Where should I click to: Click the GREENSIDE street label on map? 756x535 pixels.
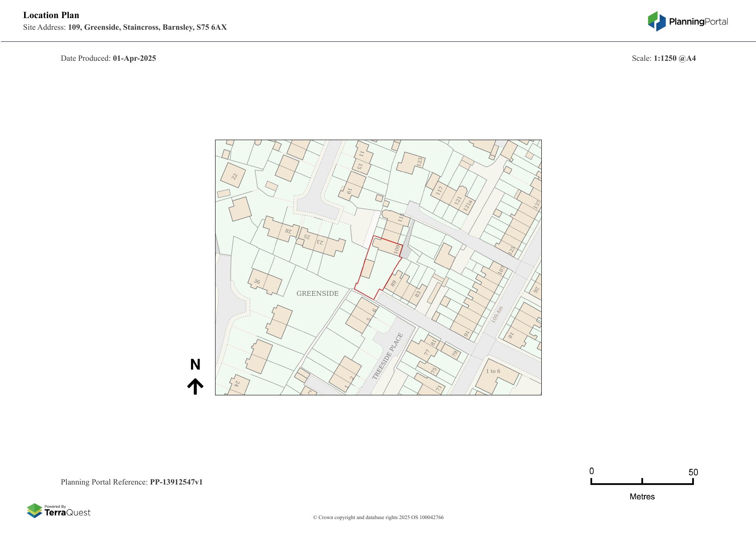point(318,294)
